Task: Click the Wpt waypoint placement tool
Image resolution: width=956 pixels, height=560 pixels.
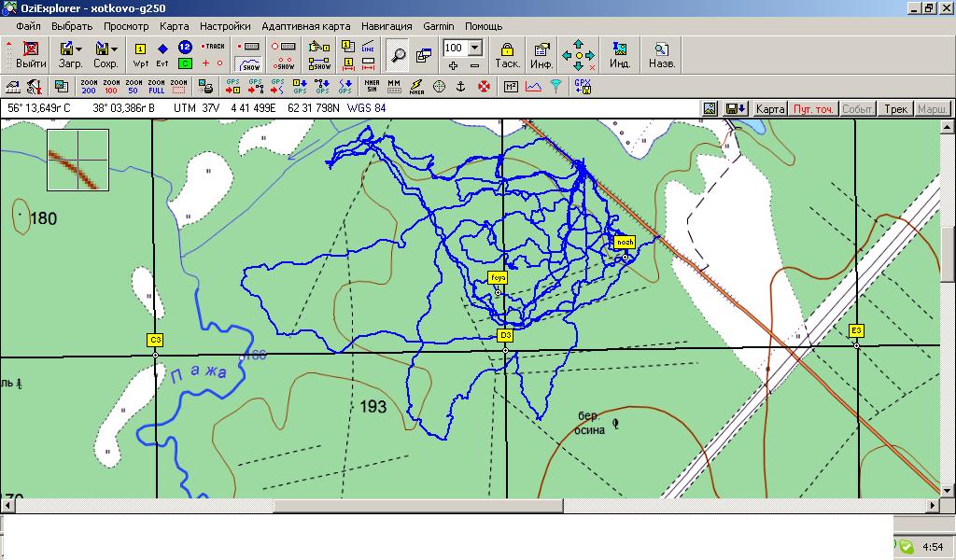Action: (141, 54)
